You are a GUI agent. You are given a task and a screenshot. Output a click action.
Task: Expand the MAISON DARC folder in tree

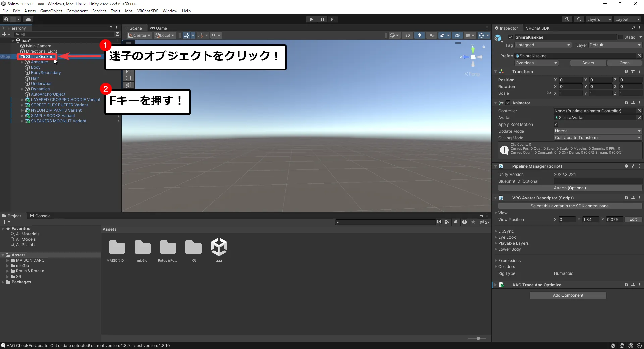click(7, 260)
